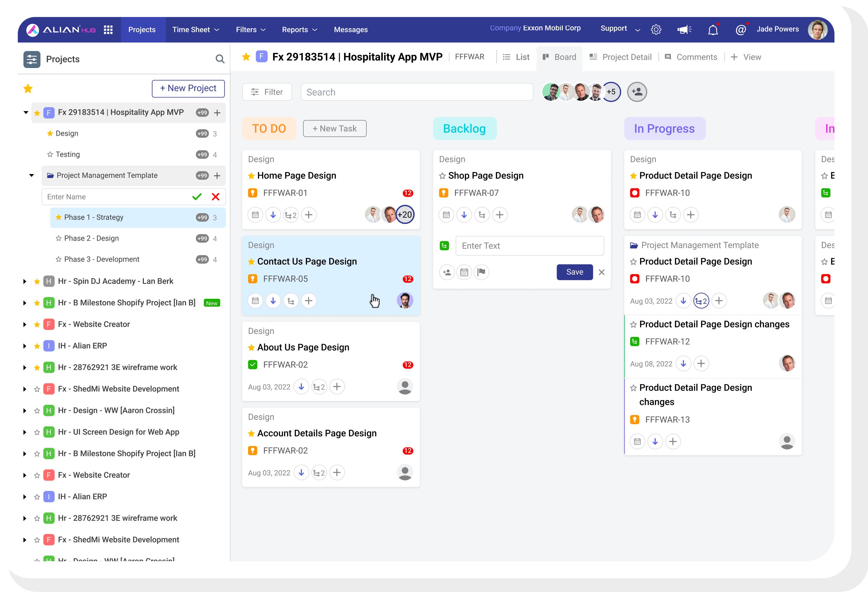Open Project Detail tab
This screenshot has width=868, height=592.
pyautogui.click(x=620, y=57)
